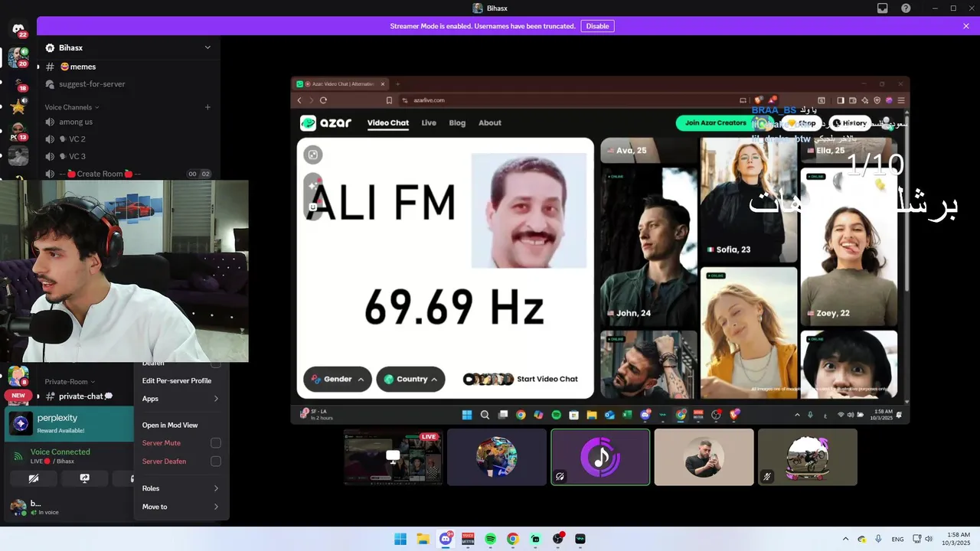The width and height of the screenshot is (980, 551).
Task: Click the Azar logo
Action: tap(326, 122)
